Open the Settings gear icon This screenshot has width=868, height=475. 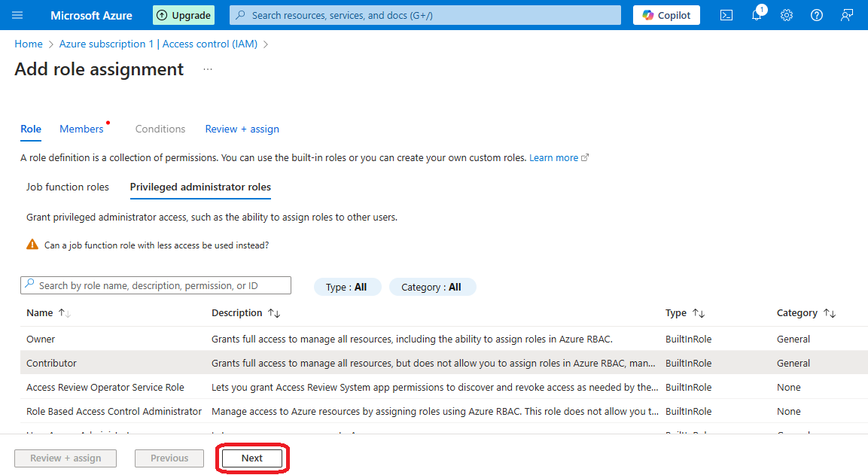787,15
